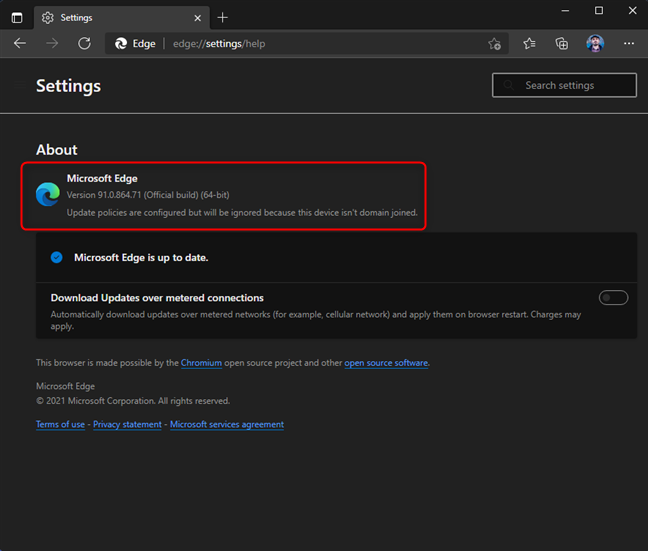Screen dimensions: 648x551
Task: Open the Settings and more ellipsis menu
Action: [629, 43]
